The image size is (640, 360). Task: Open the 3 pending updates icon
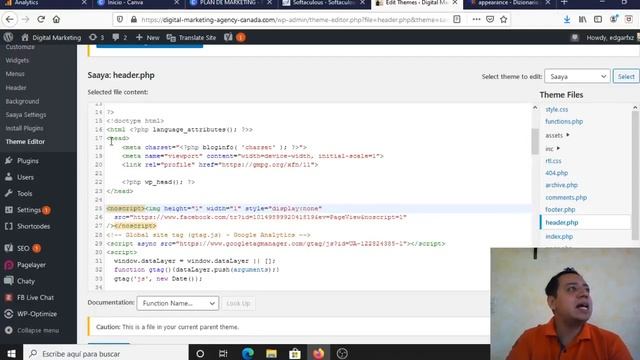(x=96, y=38)
